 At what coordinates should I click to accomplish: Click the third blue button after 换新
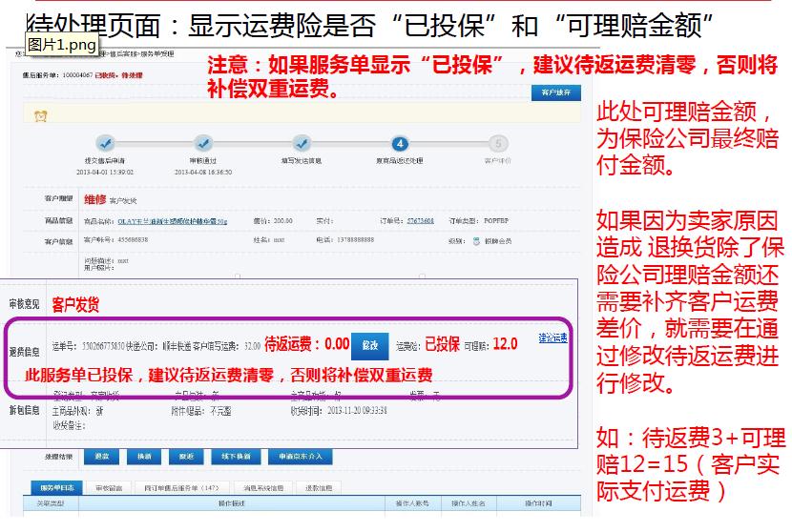[x=186, y=457]
